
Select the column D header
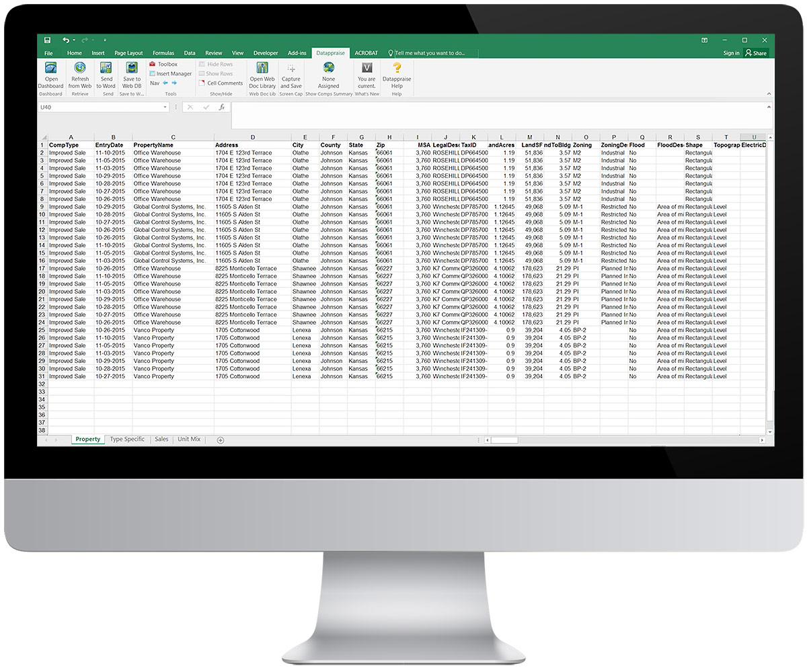253,138
